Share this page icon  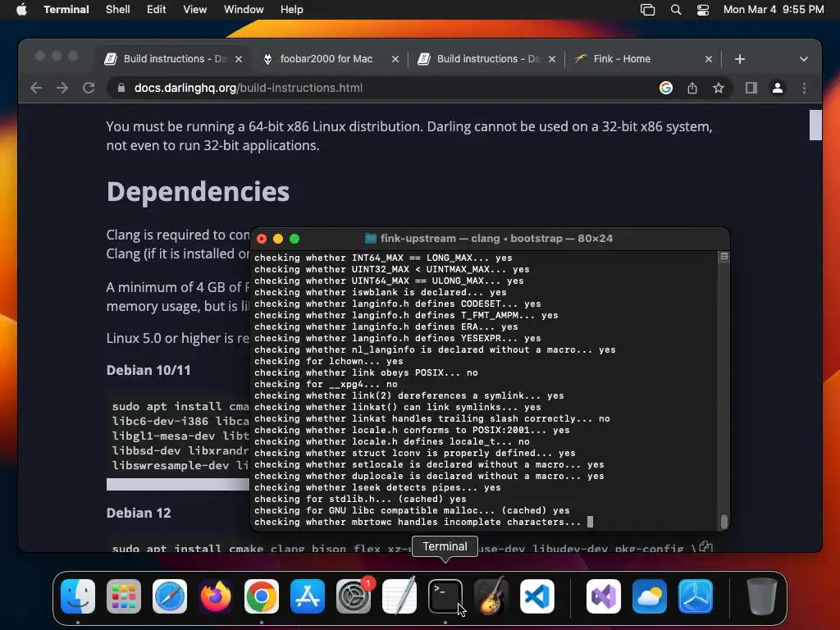click(692, 88)
